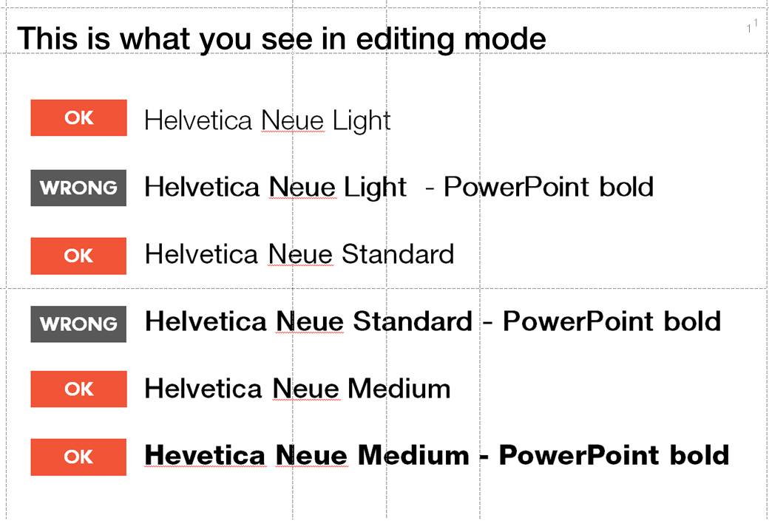The image size is (769, 532).
Task: Click the WRONG badge beside Standard PowerPoint bold line
Action: point(78,324)
